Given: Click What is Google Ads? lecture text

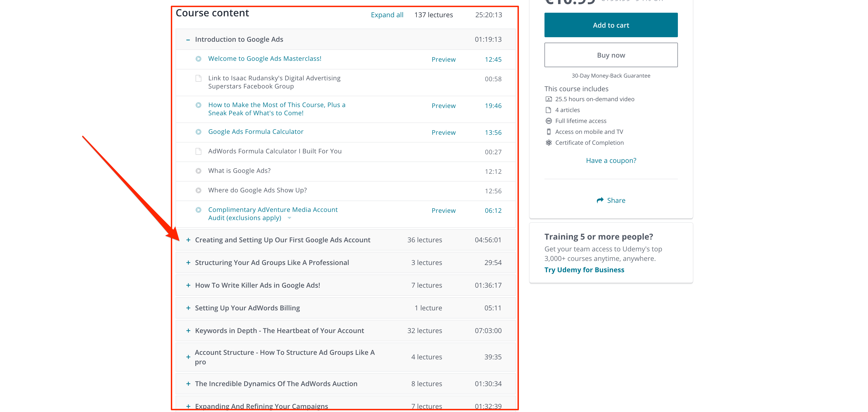Looking at the screenshot, I should pyautogui.click(x=239, y=171).
